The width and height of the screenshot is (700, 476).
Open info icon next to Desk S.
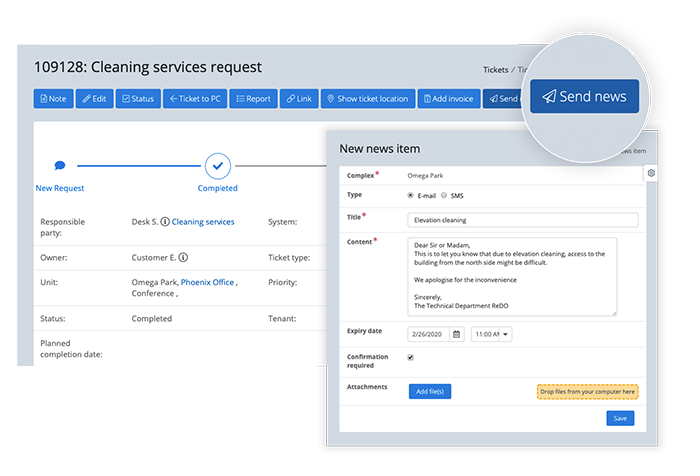tap(165, 221)
